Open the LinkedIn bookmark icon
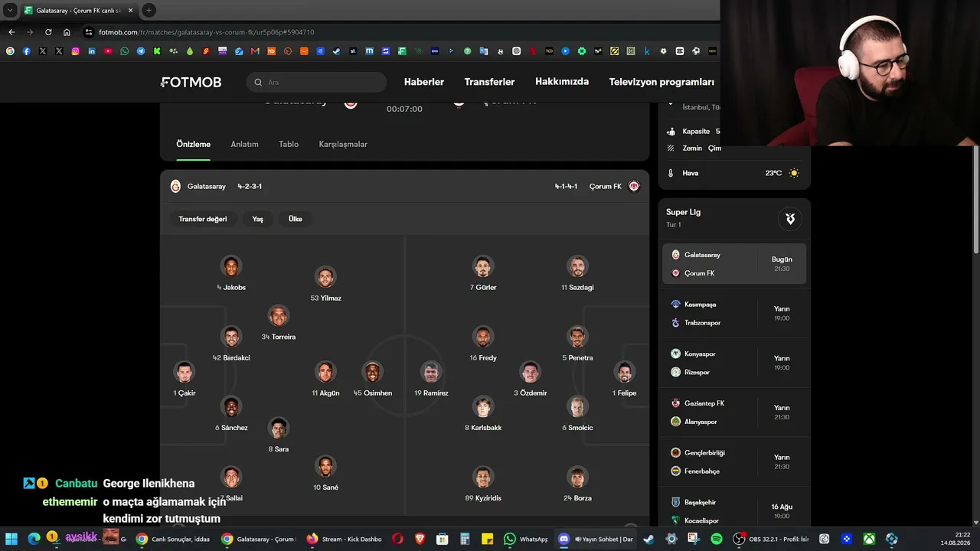Viewport: 980px width, 551px height. [x=92, y=51]
